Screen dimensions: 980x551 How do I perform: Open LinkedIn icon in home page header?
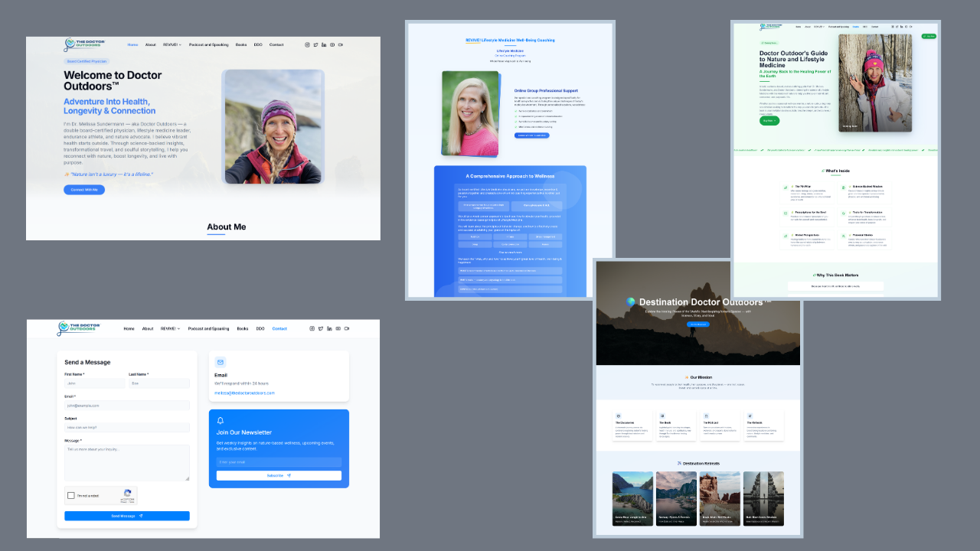(x=324, y=45)
